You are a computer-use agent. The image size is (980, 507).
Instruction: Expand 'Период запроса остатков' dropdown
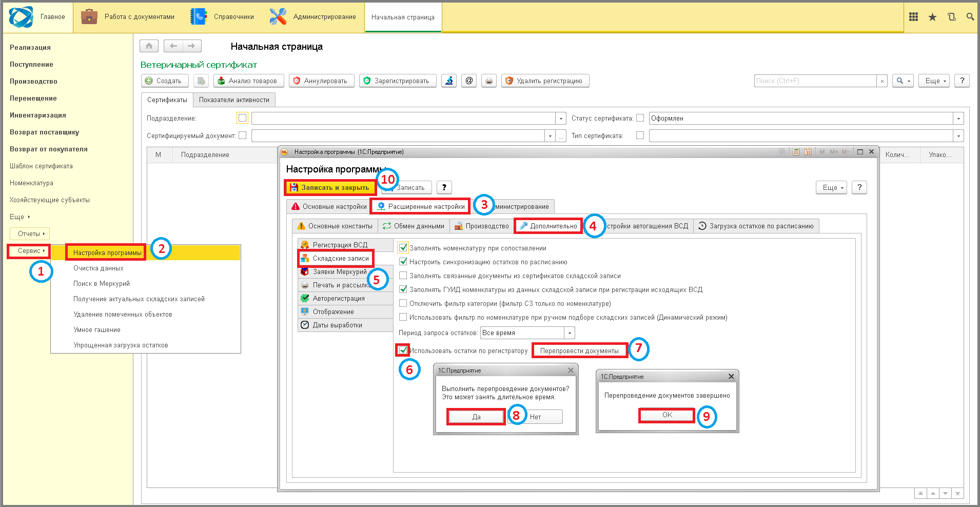(x=570, y=333)
